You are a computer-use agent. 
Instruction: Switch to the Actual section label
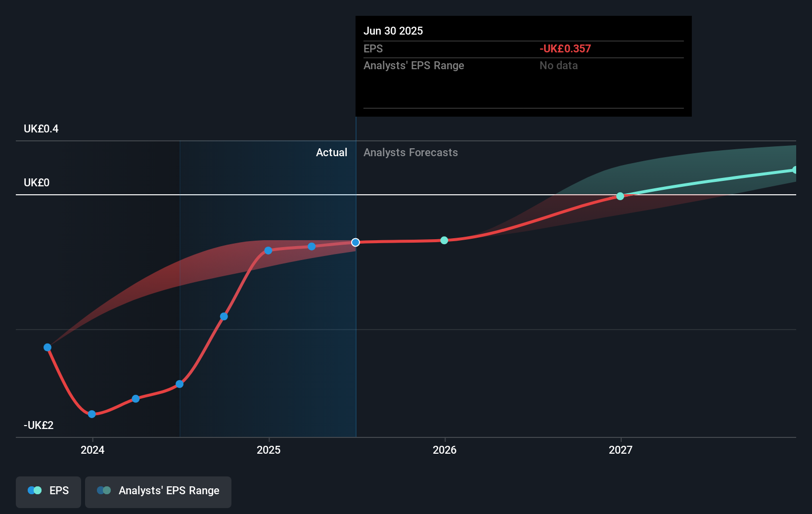click(x=331, y=152)
